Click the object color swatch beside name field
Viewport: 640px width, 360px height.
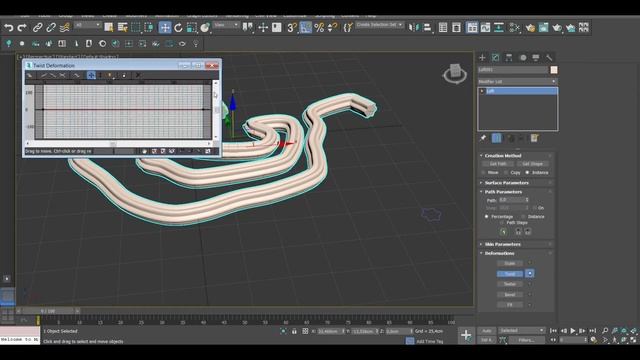click(x=554, y=70)
